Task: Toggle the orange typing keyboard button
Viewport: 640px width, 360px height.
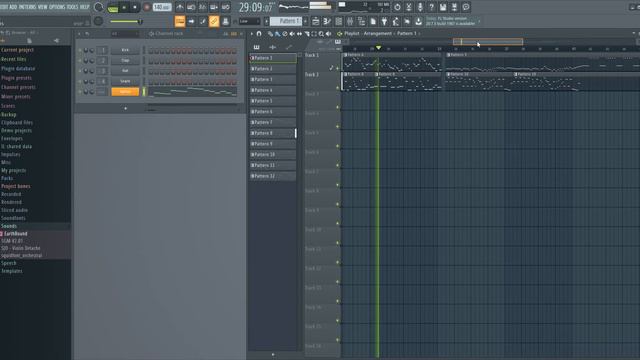Action: [x=180, y=21]
